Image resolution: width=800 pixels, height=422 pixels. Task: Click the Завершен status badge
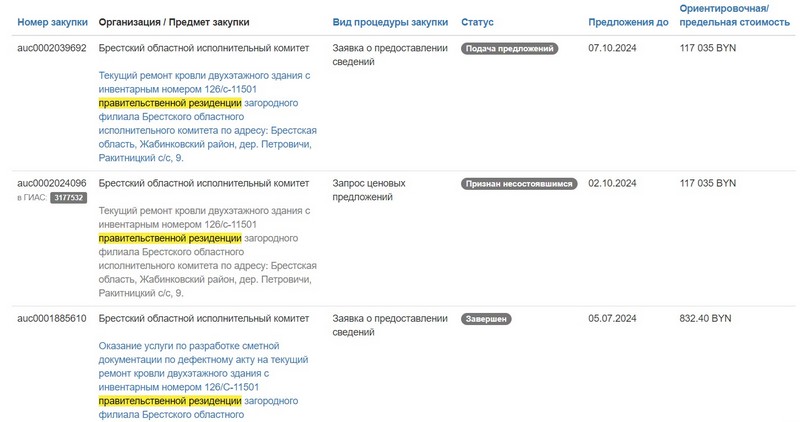coord(487,319)
